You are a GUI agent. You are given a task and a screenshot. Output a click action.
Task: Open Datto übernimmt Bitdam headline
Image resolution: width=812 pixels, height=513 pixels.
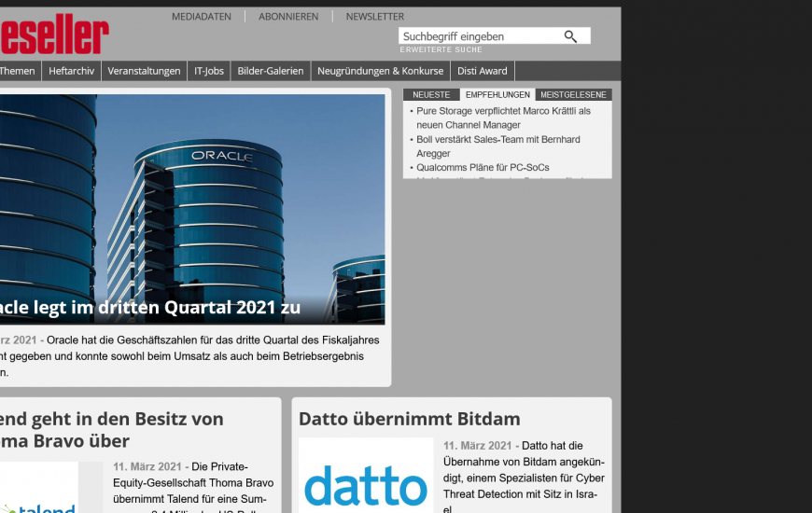click(x=409, y=419)
